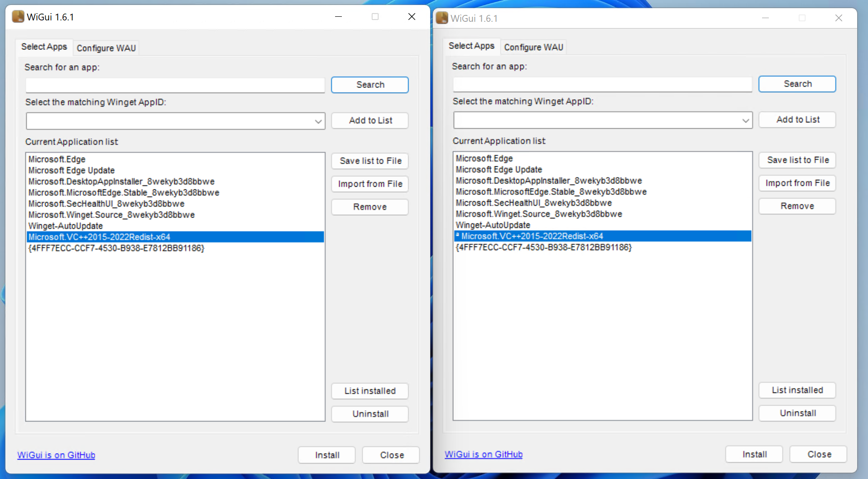
Task: Click the Search button
Action: coord(369,85)
